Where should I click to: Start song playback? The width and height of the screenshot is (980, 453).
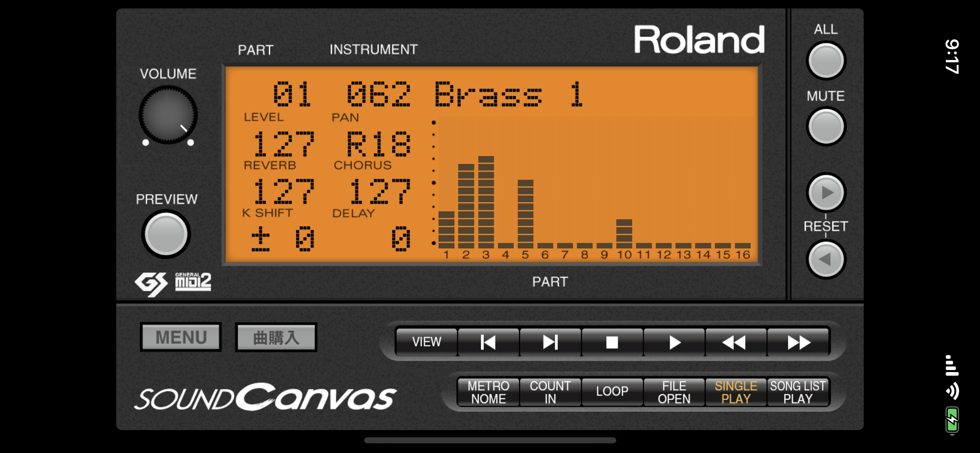click(674, 342)
